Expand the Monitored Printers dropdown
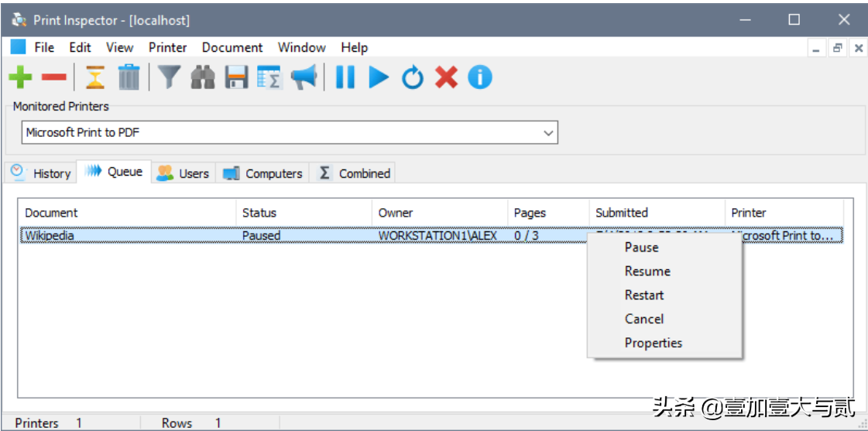This screenshot has height=431, width=868. coord(548,133)
